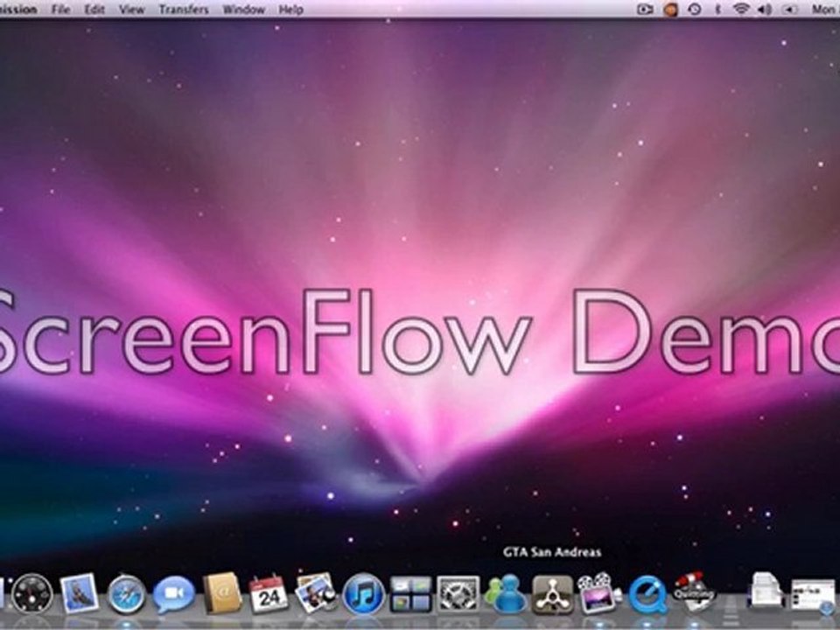This screenshot has height=630, width=840.
Task: Open Dashboard from the Dock
Action: coord(32,593)
